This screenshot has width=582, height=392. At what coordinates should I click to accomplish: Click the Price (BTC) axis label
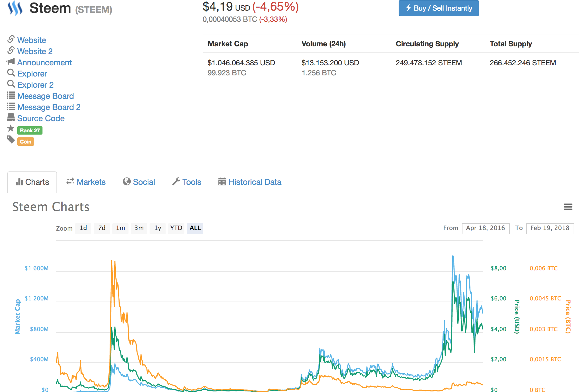568,317
